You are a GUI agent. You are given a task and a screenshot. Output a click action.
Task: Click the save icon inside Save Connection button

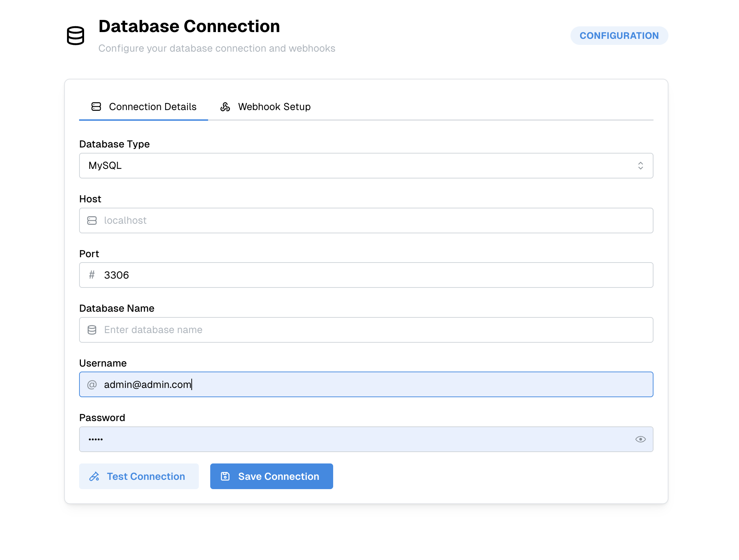tap(225, 476)
